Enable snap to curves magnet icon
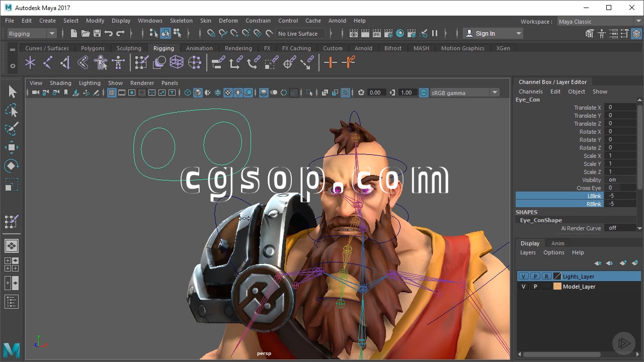This screenshot has height=362, width=644. [223, 34]
